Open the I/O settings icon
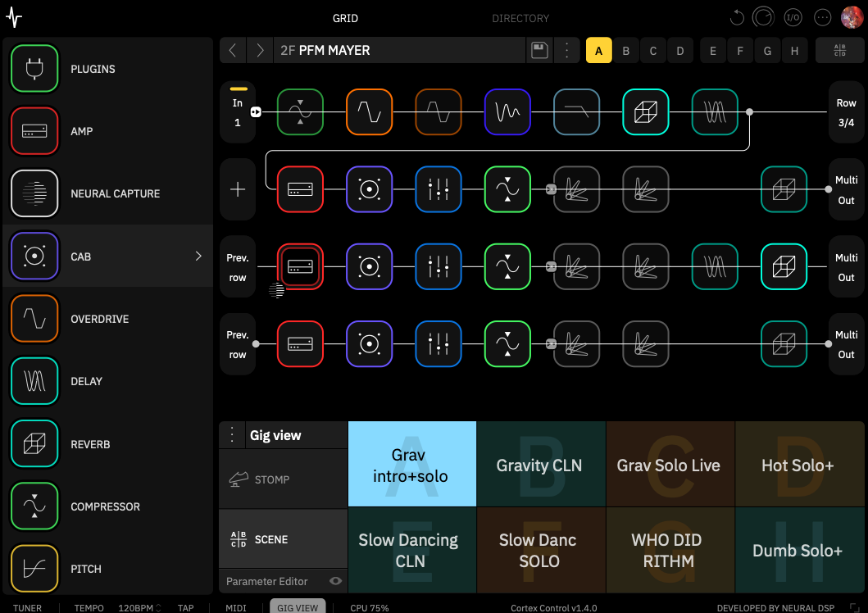The image size is (868, 613). (x=793, y=17)
